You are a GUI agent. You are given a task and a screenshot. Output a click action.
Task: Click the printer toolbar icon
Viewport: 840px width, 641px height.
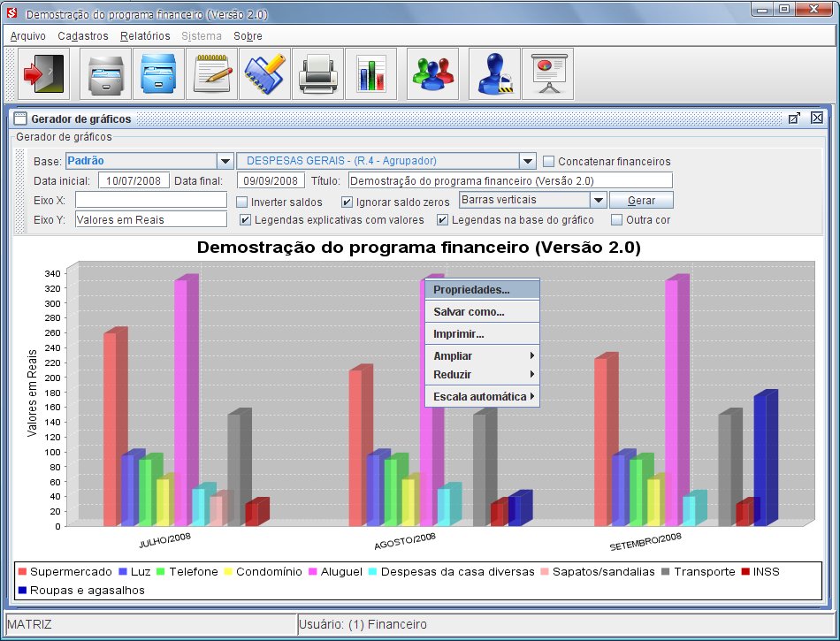[x=317, y=74]
